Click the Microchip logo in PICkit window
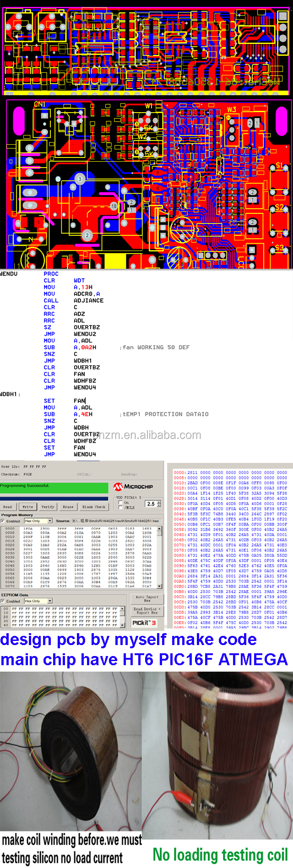The width and height of the screenshot is (293, 868). (x=133, y=486)
